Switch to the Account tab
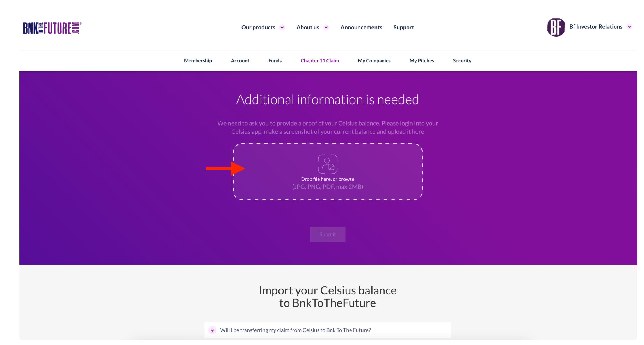644x345 pixels. tap(240, 61)
